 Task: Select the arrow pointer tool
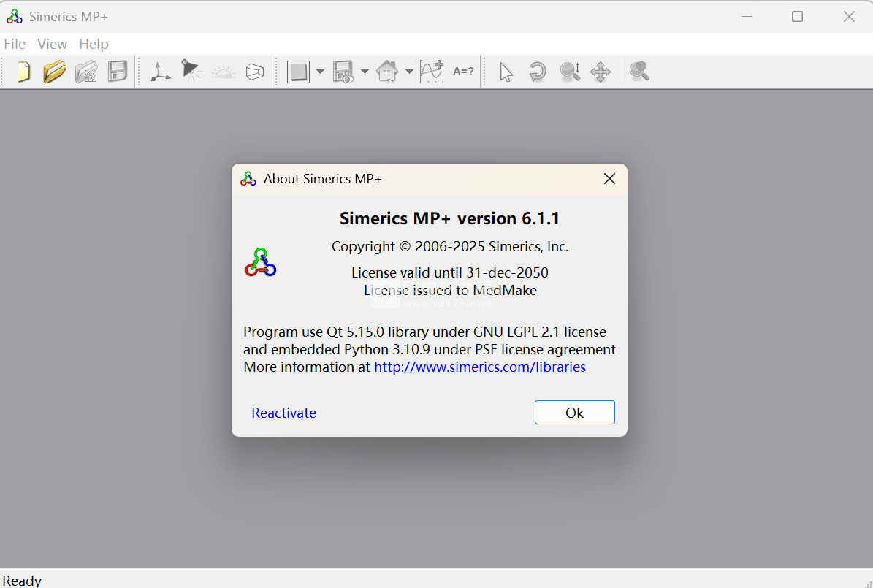click(x=506, y=72)
